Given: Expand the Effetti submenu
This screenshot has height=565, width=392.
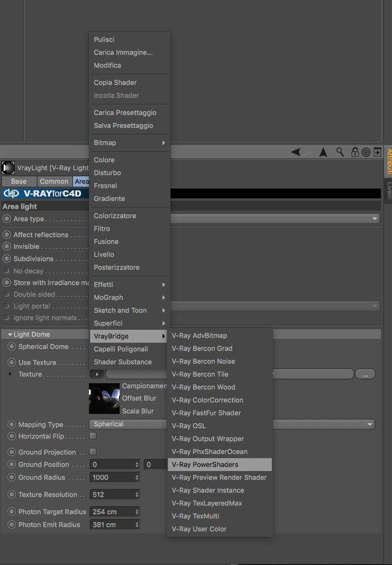Looking at the screenshot, I should pos(129,285).
